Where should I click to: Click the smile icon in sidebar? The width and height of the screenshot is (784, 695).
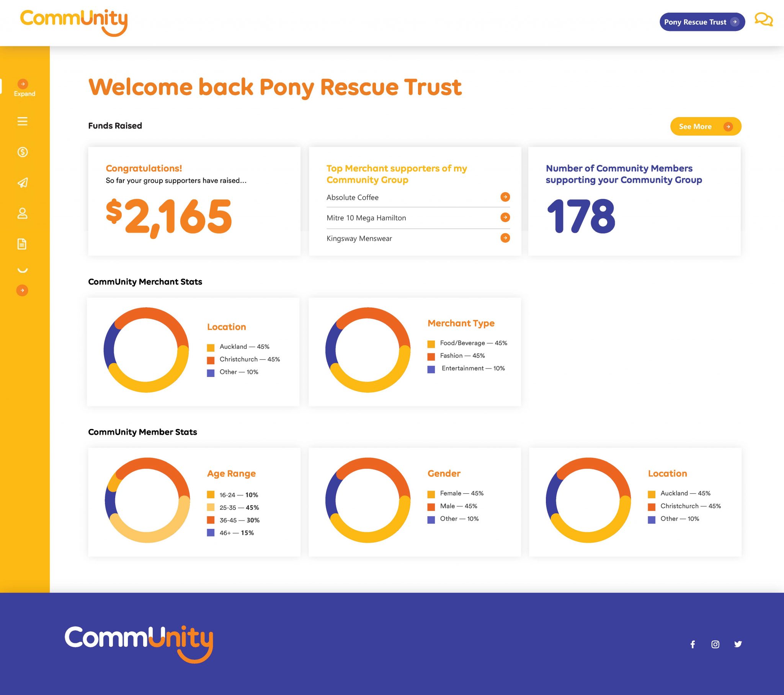coord(23,270)
